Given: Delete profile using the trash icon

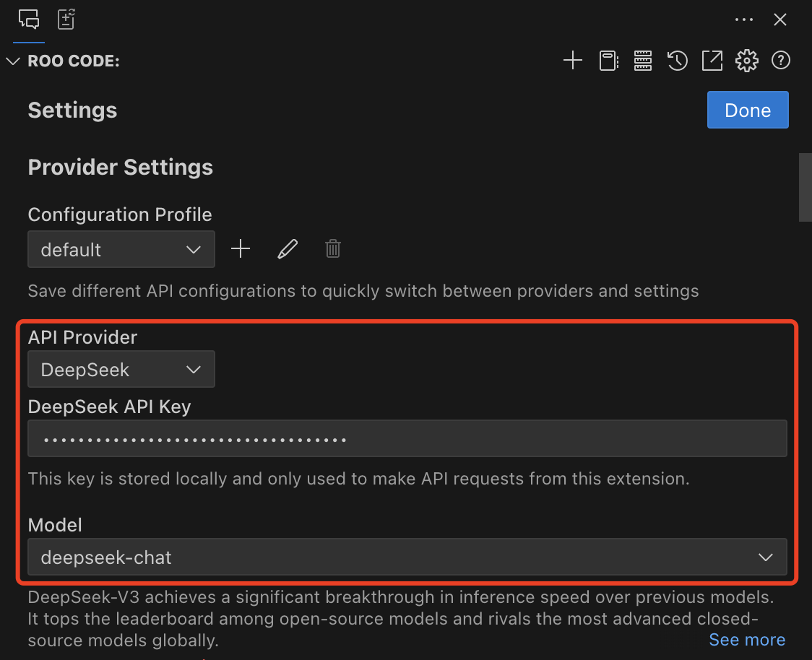Looking at the screenshot, I should (x=333, y=249).
